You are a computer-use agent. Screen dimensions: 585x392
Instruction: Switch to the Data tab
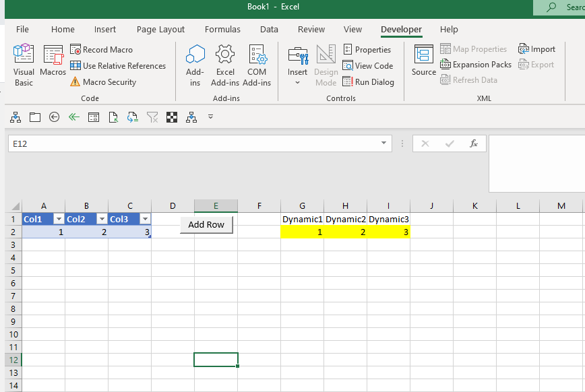pos(269,29)
